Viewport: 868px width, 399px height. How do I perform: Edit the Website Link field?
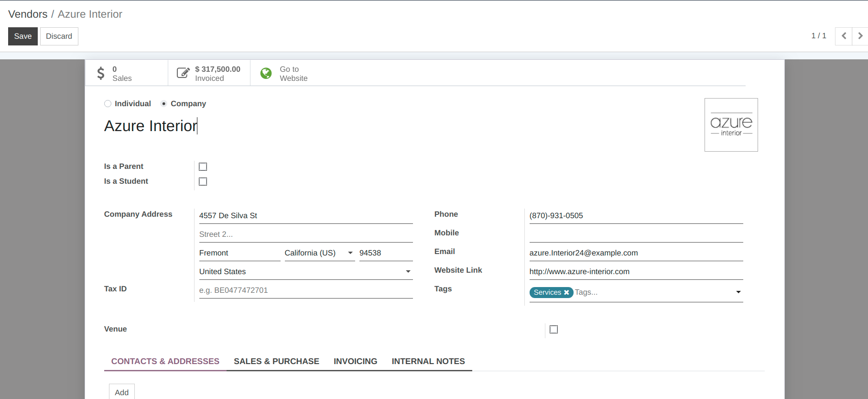pyautogui.click(x=636, y=272)
